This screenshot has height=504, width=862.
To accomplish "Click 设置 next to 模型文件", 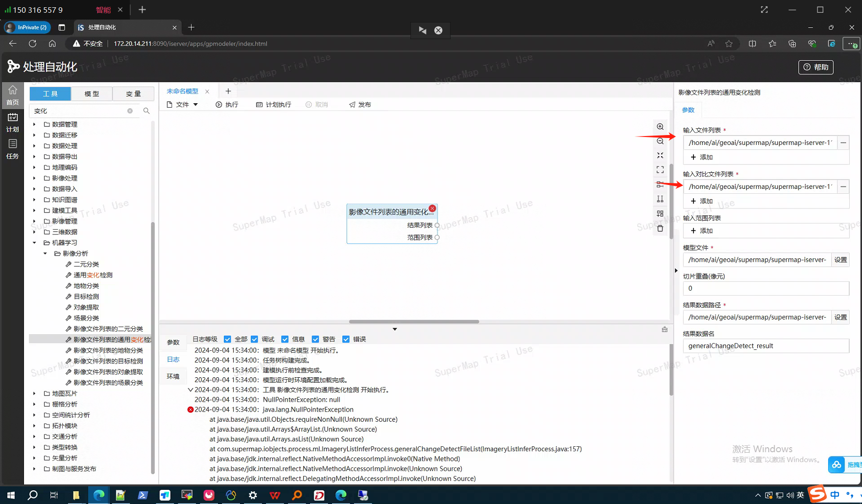I will [840, 260].
